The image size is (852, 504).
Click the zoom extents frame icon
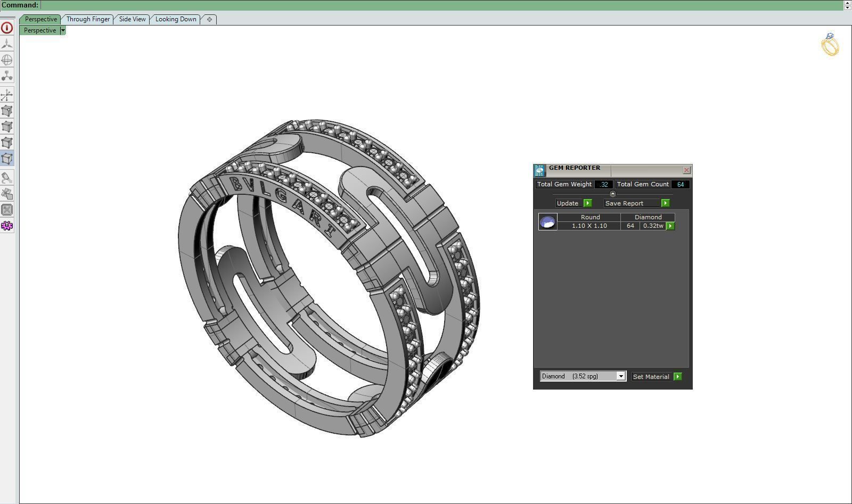[x=7, y=210]
